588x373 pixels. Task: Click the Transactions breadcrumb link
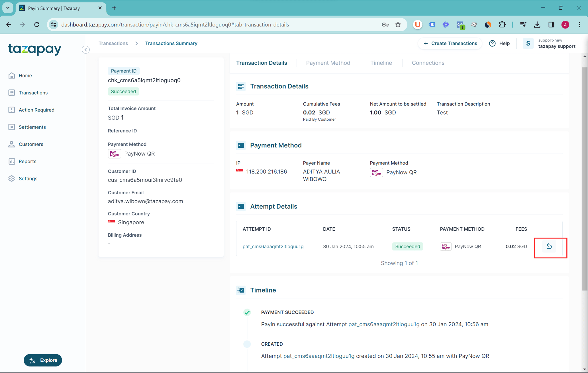point(113,44)
